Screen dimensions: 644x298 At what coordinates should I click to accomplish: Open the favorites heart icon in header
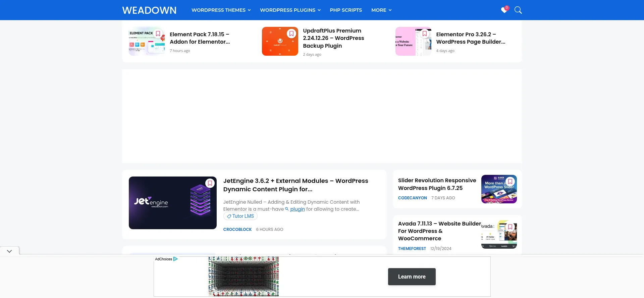(x=504, y=10)
